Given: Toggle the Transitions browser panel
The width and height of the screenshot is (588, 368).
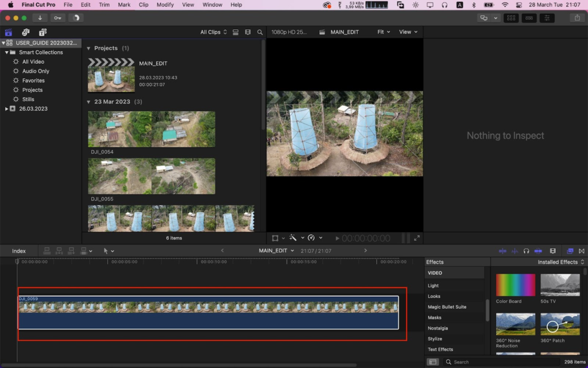Looking at the screenshot, I should click(x=582, y=251).
